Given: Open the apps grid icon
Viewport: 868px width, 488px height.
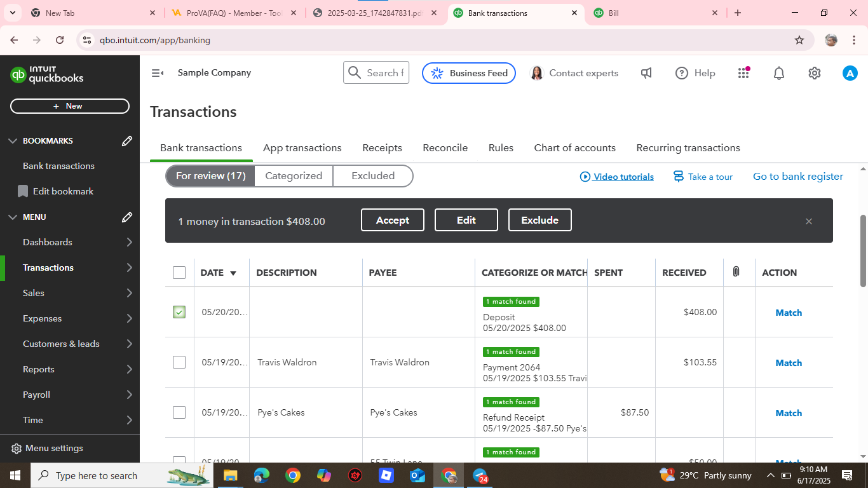Looking at the screenshot, I should [743, 73].
